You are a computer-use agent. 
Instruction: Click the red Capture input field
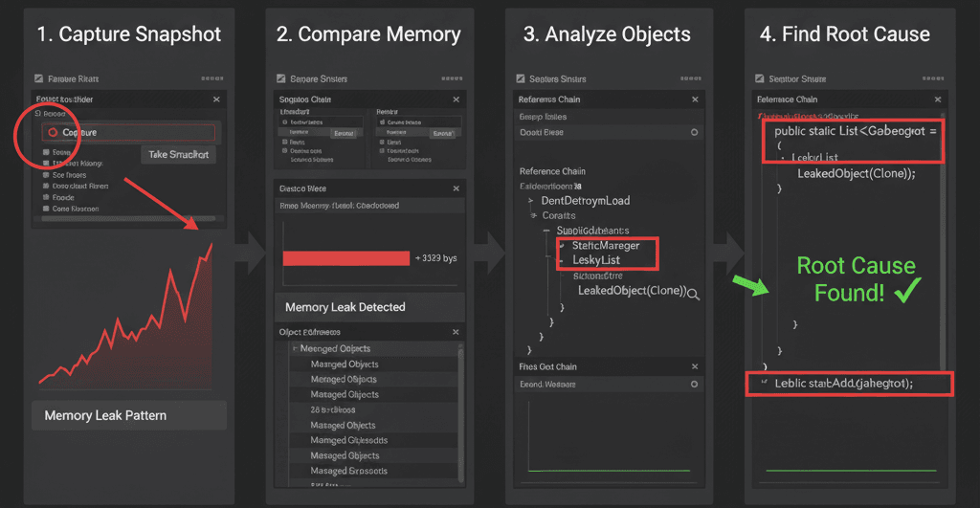click(x=128, y=132)
